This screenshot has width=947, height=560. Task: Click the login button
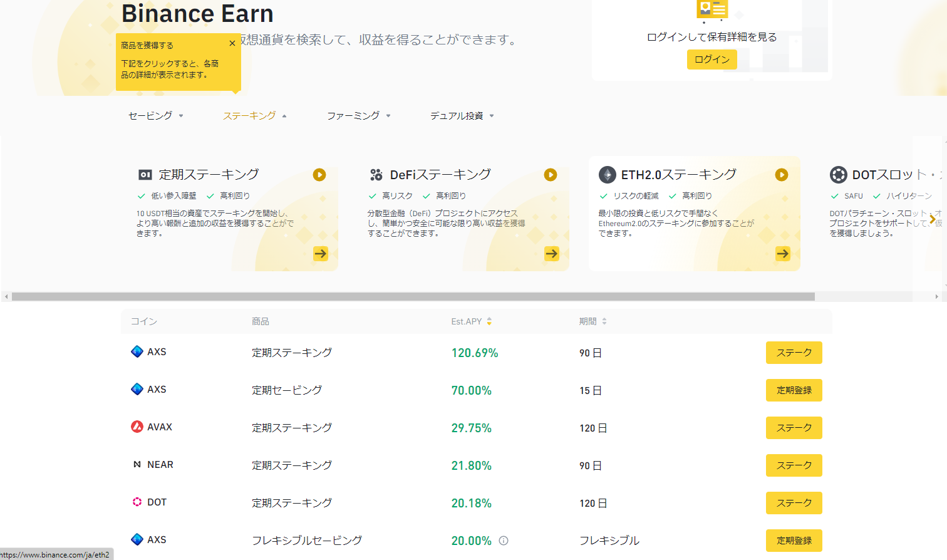(712, 60)
